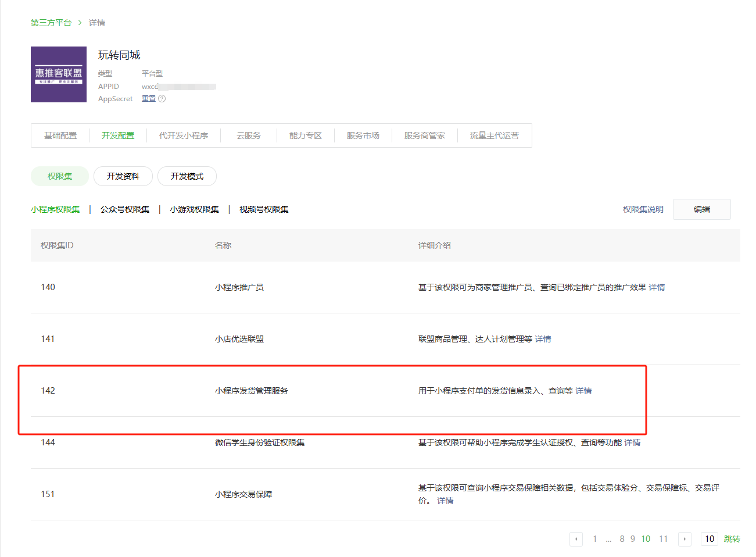This screenshot has width=756, height=557.
Task: Open the 权限集说明 link
Action: tap(643, 209)
